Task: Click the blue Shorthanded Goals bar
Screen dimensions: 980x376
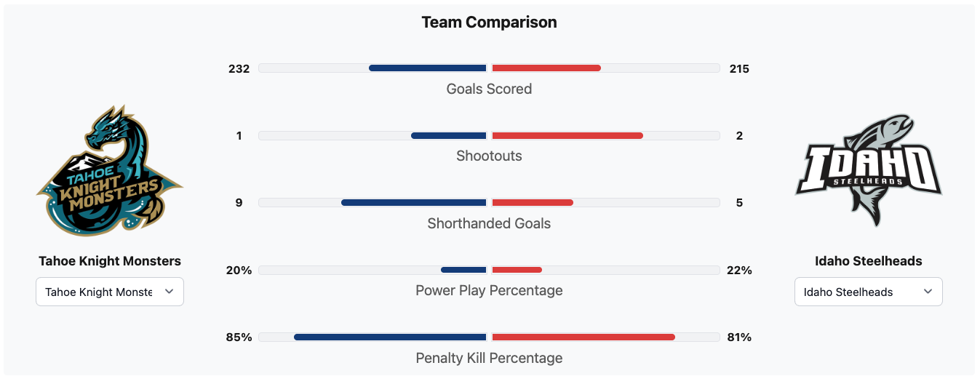Action: tap(413, 203)
